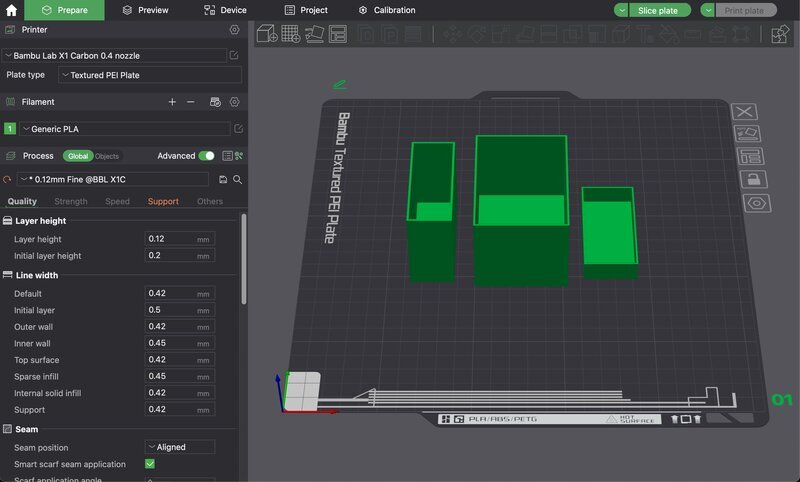The width and height of the screenshot is (800, 482).
Task: Open printer settings gear icon
Action: 234,30
